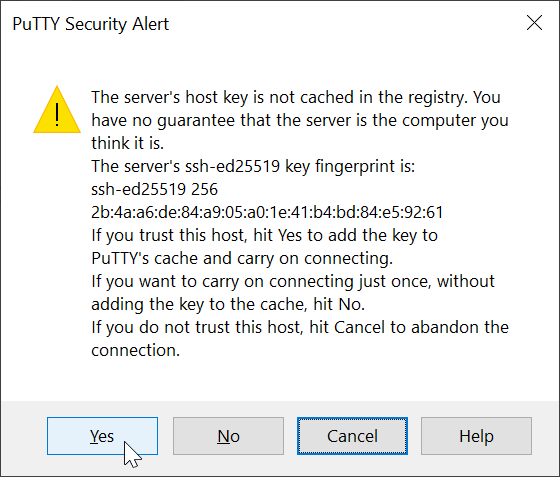
Task: Close the PuTTY Security Alert dialog
Action: [534, 23]
